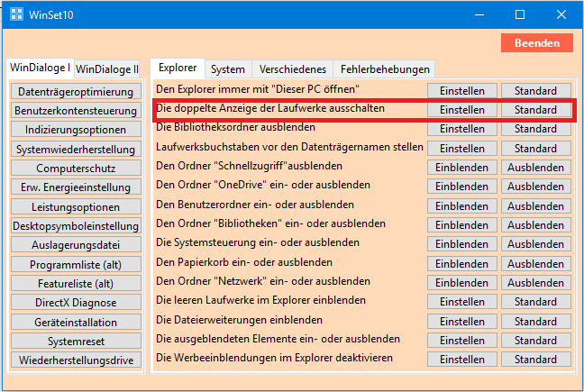584x392 pixels.
Task: Select the Explorer tab
Action: 178,68
